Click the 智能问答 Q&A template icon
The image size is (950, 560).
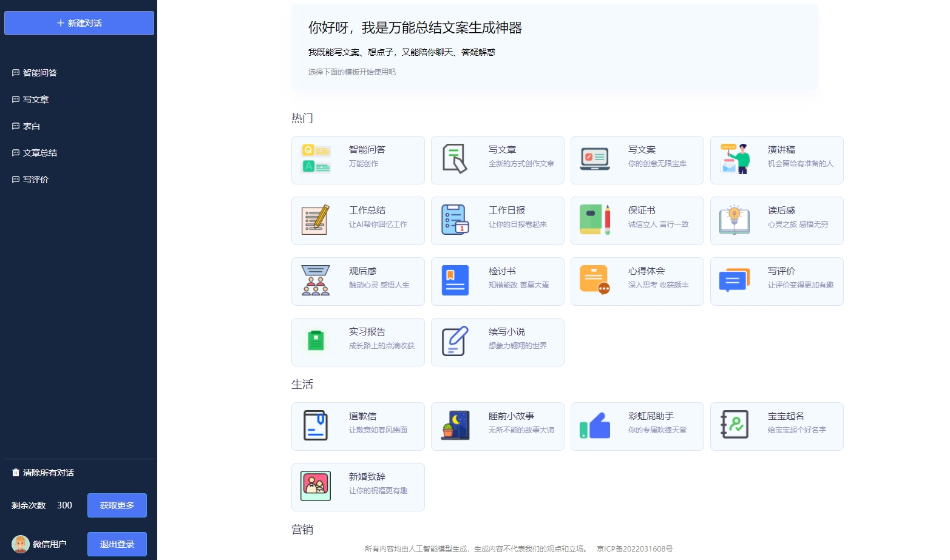pyautogui.click(x=316, y=159)
